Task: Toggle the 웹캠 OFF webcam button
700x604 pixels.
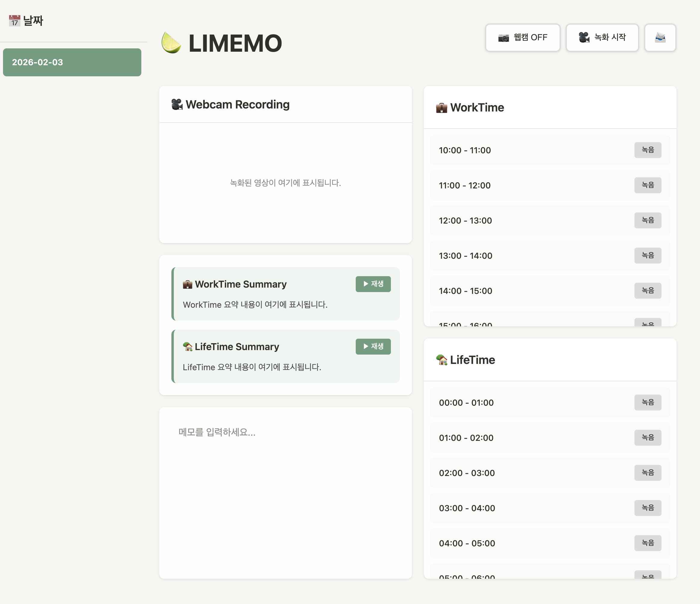Action: [523, 38]
